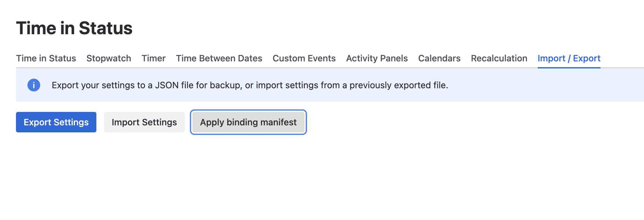Click the Time in Status page heading
Image resolution: width=644 pixels, height=220 pixels.
pos(74,28)
